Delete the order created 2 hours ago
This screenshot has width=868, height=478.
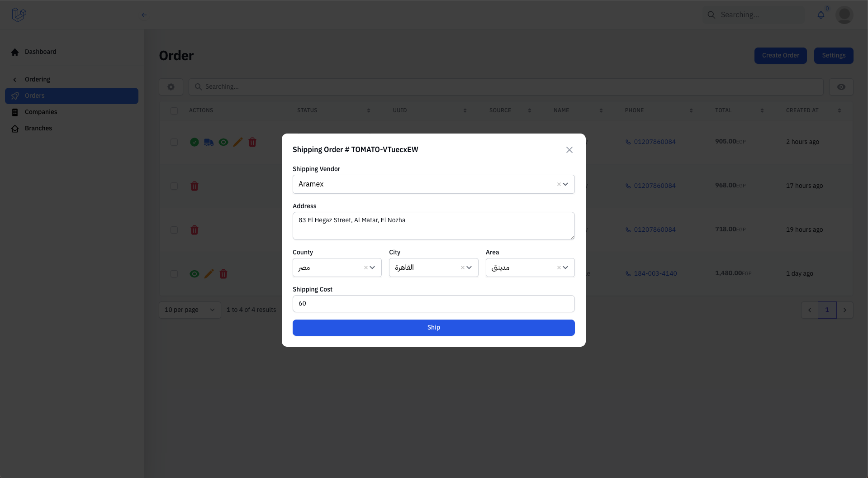[x=252, y=142]
